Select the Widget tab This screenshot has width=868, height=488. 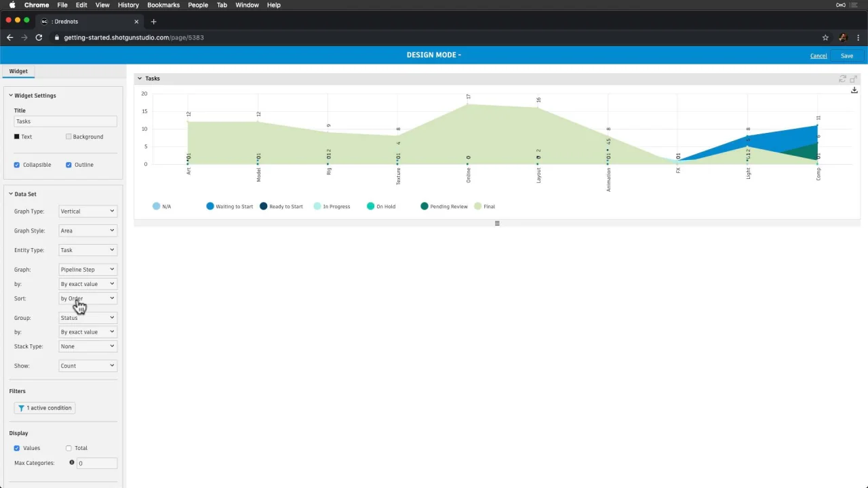click(x=18, y=71)
